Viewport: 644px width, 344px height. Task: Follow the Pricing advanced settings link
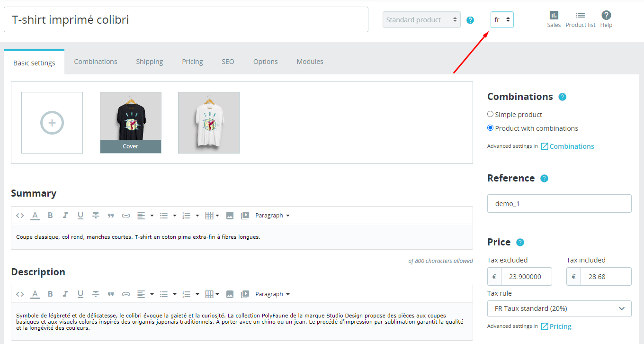(556, 326)
